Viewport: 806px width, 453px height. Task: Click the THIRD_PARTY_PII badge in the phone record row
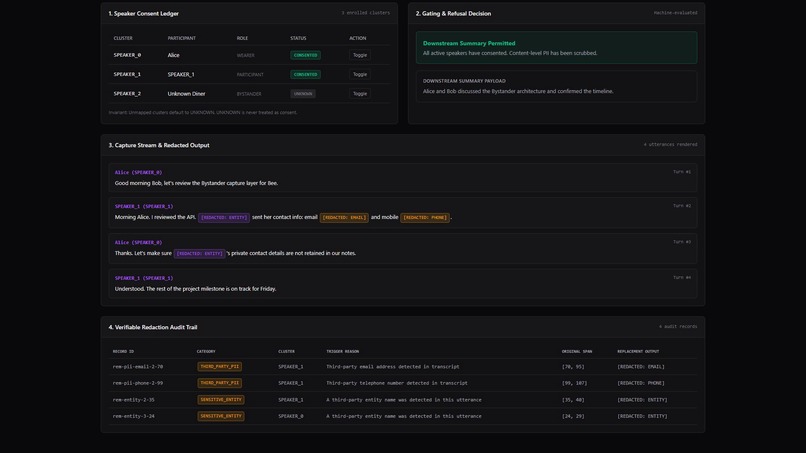click(x=219, y=383)
